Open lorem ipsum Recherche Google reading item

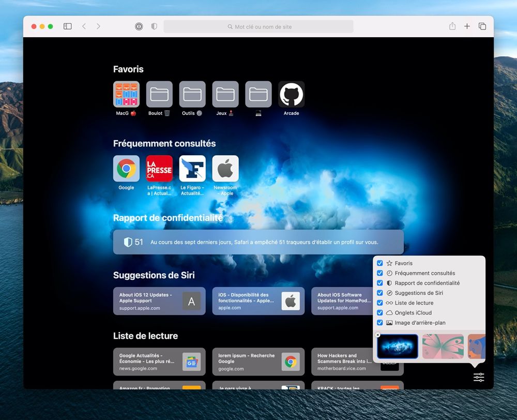258,362
